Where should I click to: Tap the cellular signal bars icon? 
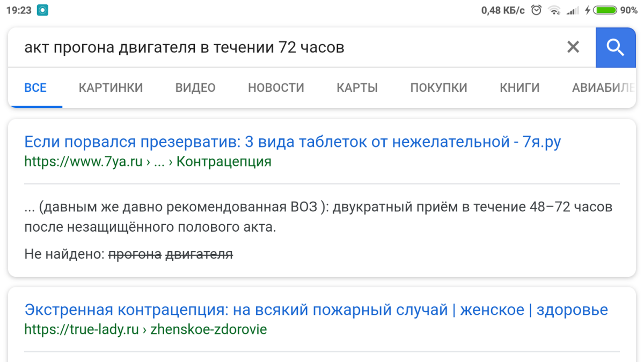pos(573,10)
